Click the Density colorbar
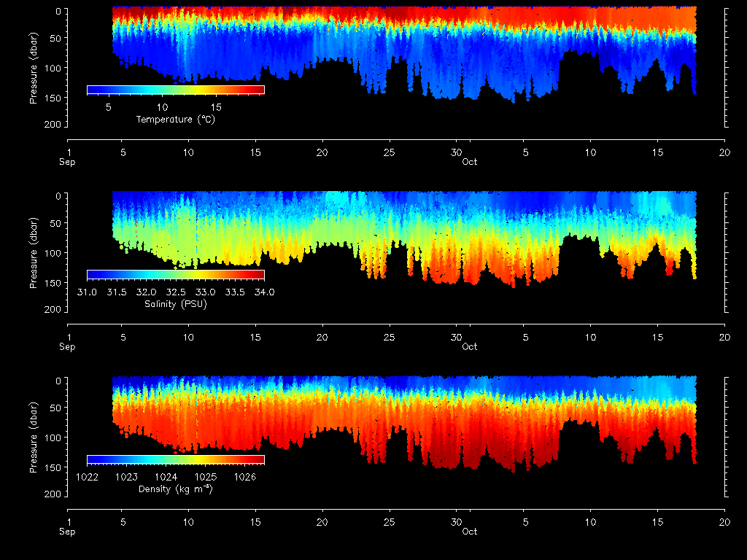This screenshot has height=560, width=747. point(175,459)
